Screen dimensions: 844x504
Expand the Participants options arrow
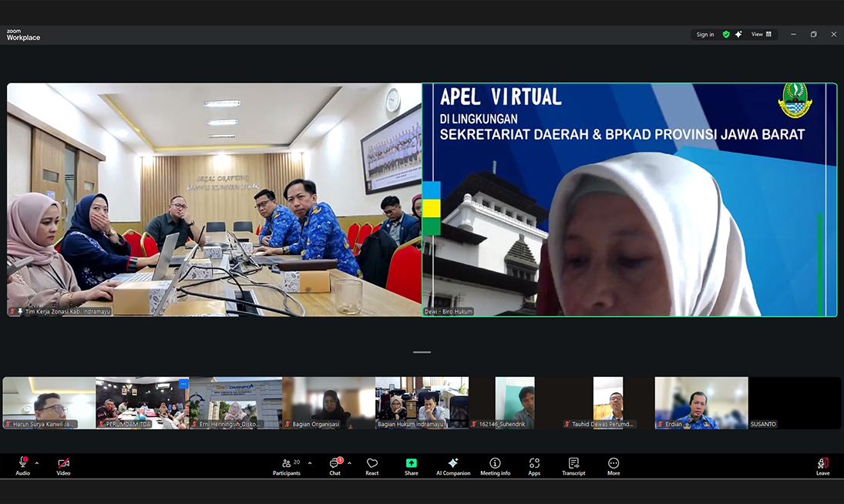(310, 463)
